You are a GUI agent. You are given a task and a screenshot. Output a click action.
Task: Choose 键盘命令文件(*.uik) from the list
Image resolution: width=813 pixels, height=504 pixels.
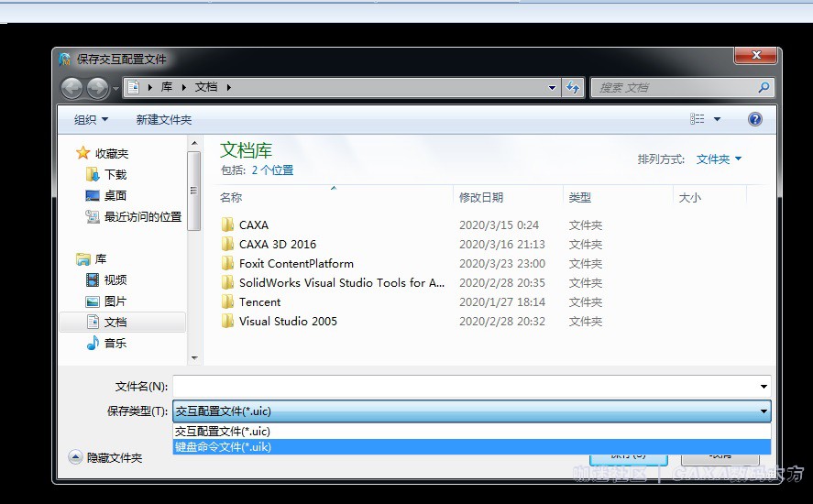click(224, 446)
